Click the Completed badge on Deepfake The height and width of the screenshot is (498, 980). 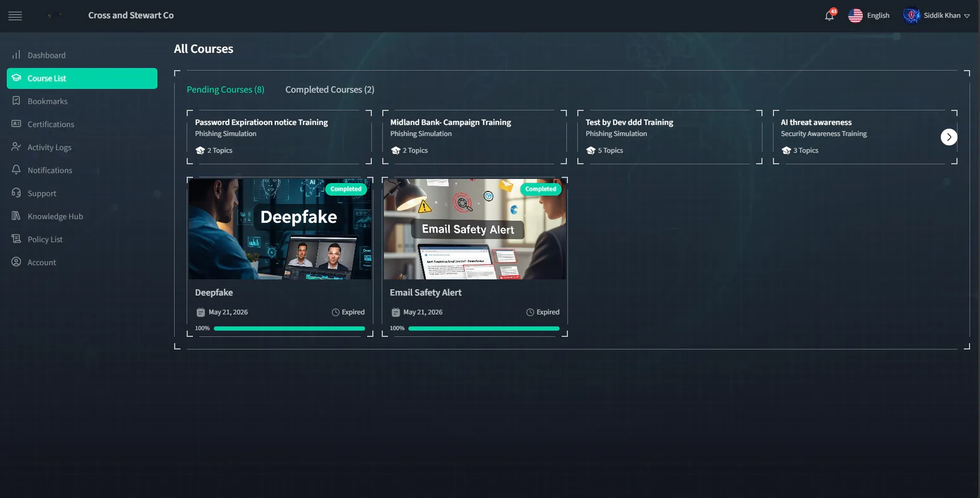coord(346,189)
